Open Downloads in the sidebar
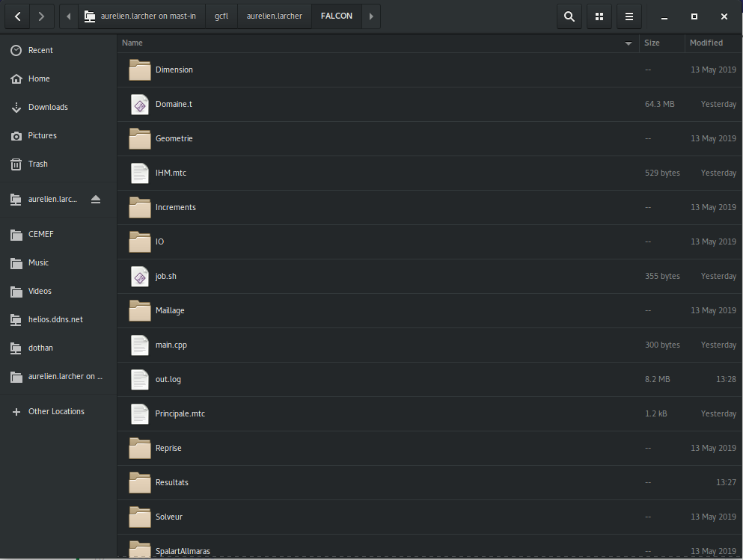The height and width of the screenshot is (560, 743). point(58,107)
